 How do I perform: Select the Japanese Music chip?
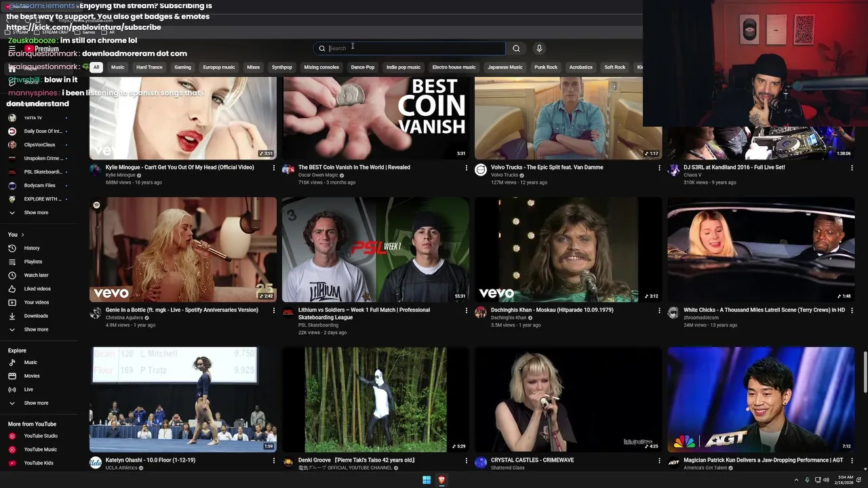pyautogui.click(x=505, y=67)
